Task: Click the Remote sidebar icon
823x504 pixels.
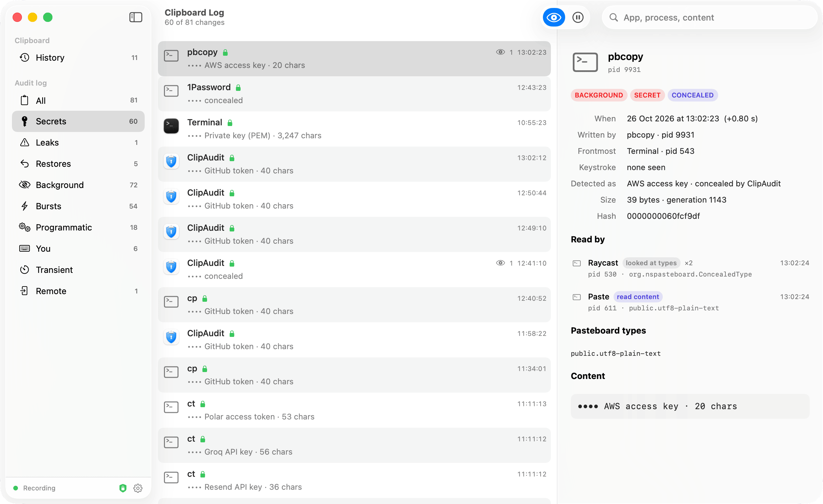Action: (x=24, y=291)
